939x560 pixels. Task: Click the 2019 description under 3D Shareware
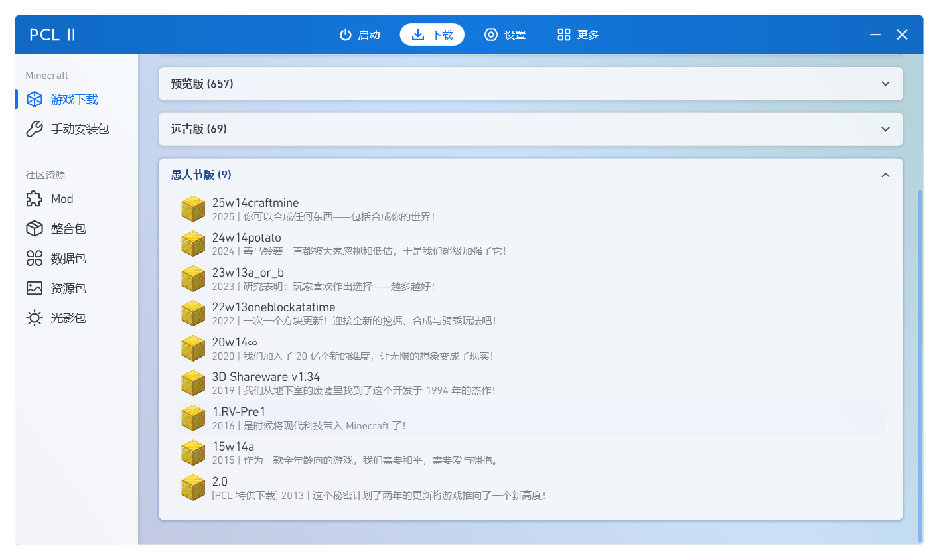pos(354,391)
